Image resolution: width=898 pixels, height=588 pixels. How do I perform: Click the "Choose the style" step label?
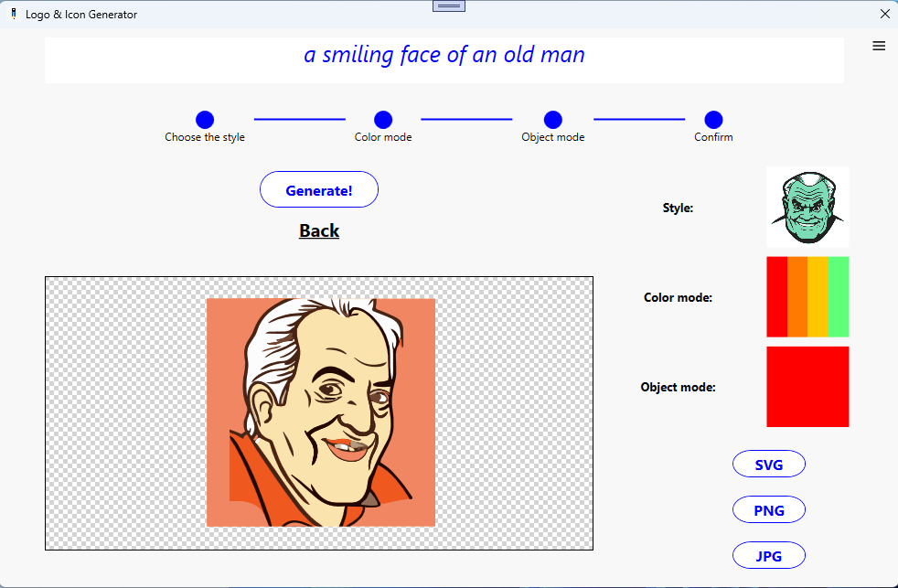pyautogui.click(x=205, y=137)
